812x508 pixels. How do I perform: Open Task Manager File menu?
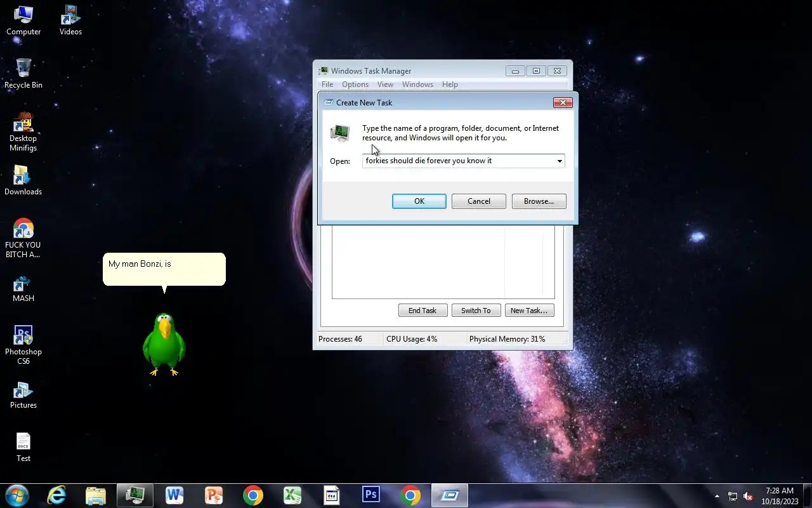[327, 84]
